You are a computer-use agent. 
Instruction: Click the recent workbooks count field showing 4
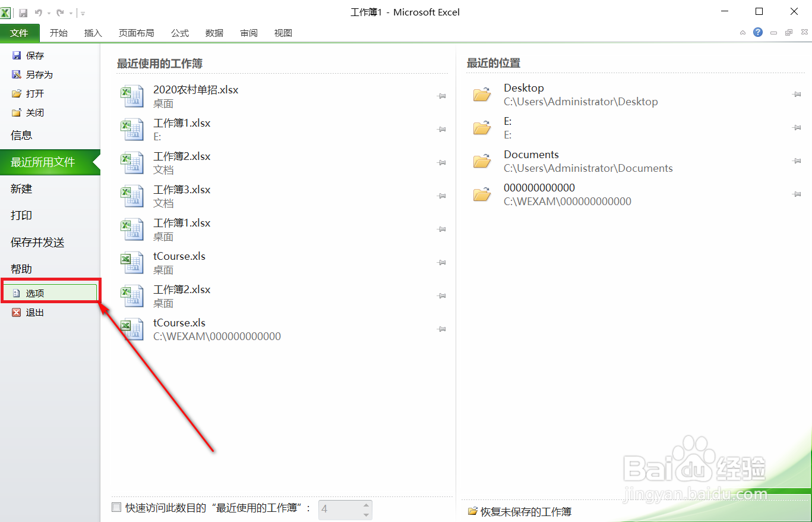(339, 510)
